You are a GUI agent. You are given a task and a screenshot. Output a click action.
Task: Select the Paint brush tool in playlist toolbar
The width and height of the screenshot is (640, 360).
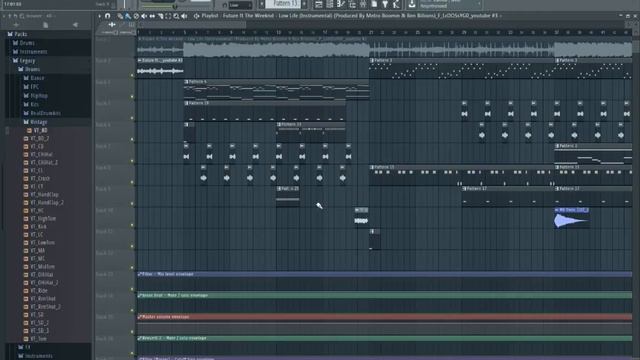(x=128, y=16)
